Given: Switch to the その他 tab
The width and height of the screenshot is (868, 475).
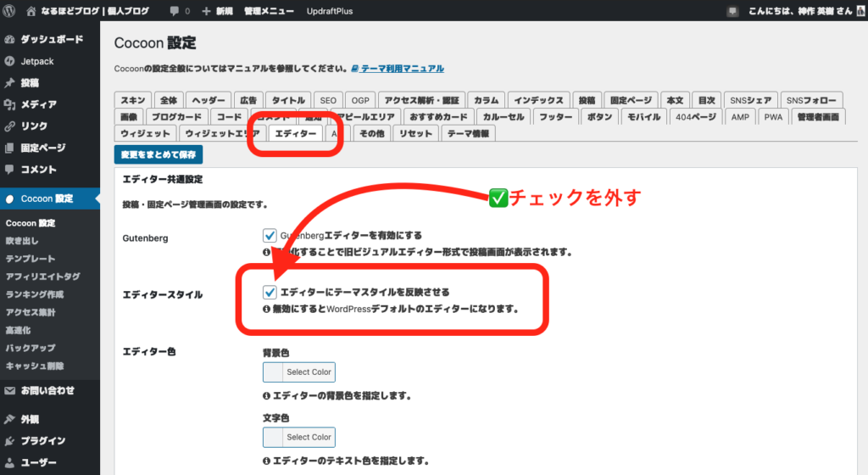Looking at the screenshot, I should coord(371,133).
